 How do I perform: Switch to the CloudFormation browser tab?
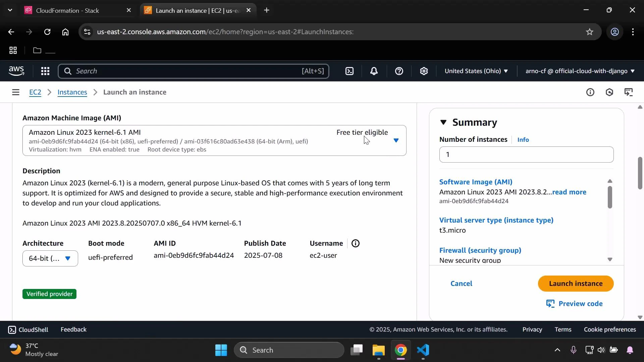(67, 10)
